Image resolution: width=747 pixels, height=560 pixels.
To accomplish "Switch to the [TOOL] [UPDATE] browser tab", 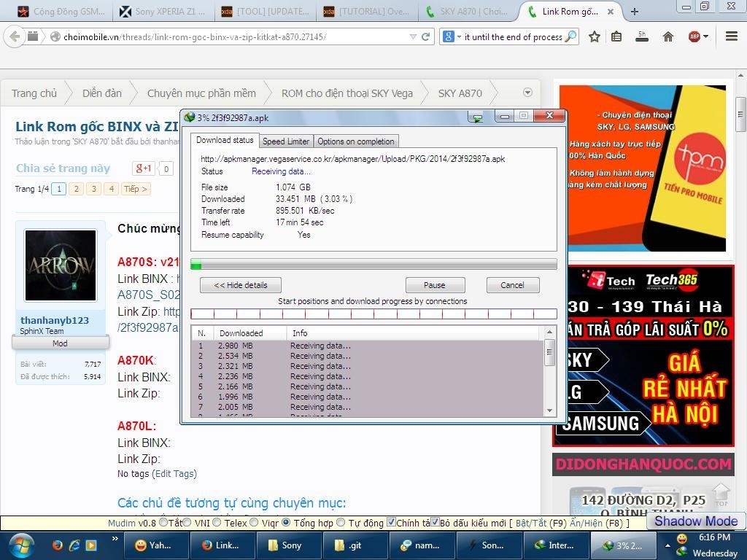I will click(266, 12).
